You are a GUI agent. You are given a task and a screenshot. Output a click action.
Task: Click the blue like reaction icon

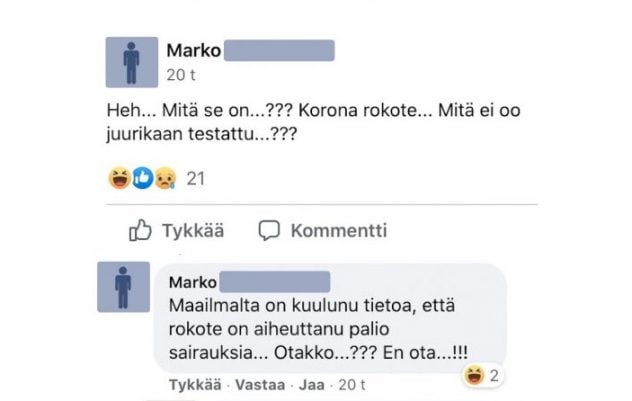[x=143, y=178]
